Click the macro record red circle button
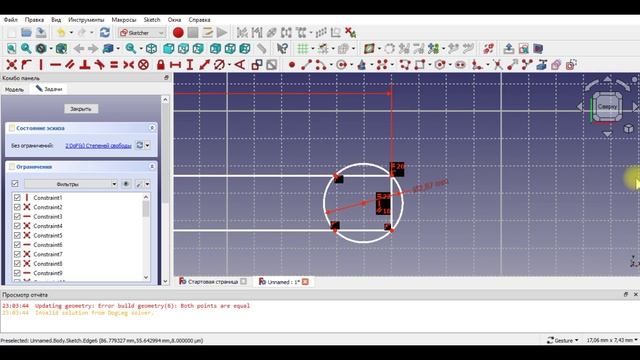 point(178,33)
